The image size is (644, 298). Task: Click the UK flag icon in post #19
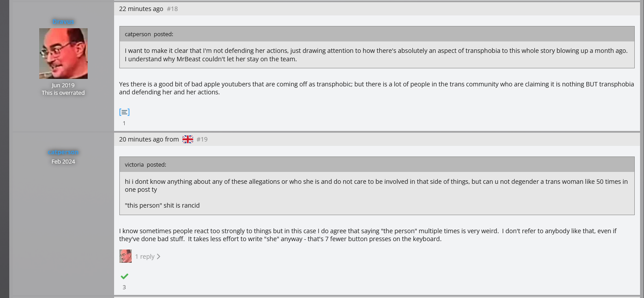pos(188,139)
